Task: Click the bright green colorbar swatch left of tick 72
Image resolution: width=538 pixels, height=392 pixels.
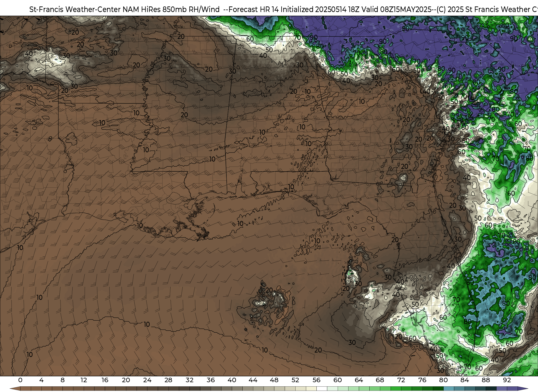Action: 396,389
